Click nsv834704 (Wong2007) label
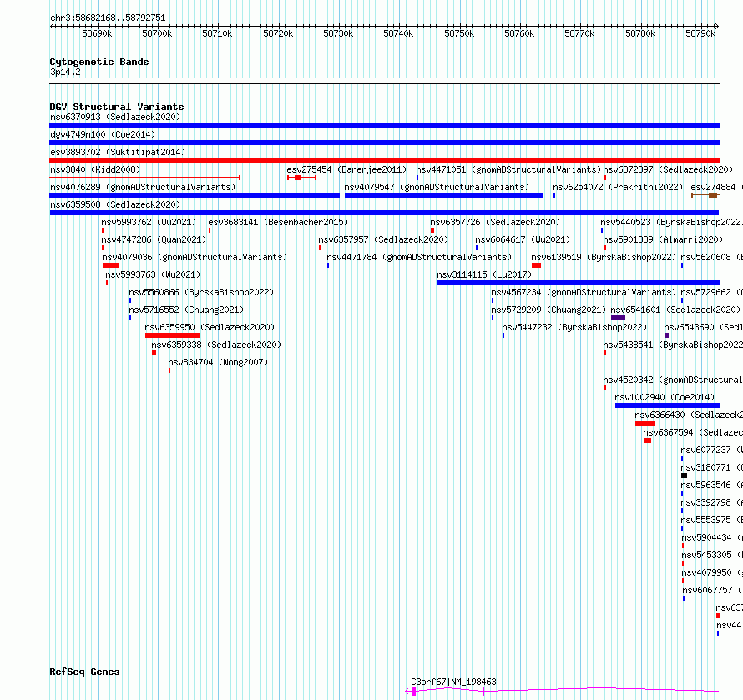 (x=218, y=362)
